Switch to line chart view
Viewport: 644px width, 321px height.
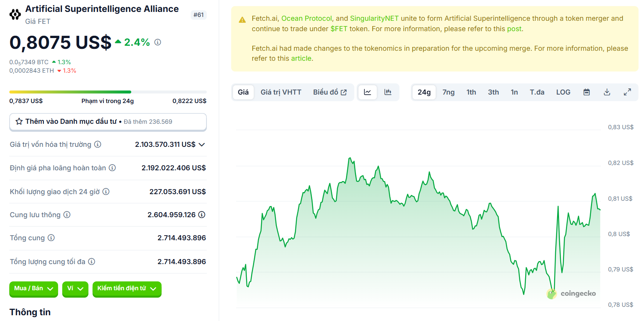coord(368,92)
